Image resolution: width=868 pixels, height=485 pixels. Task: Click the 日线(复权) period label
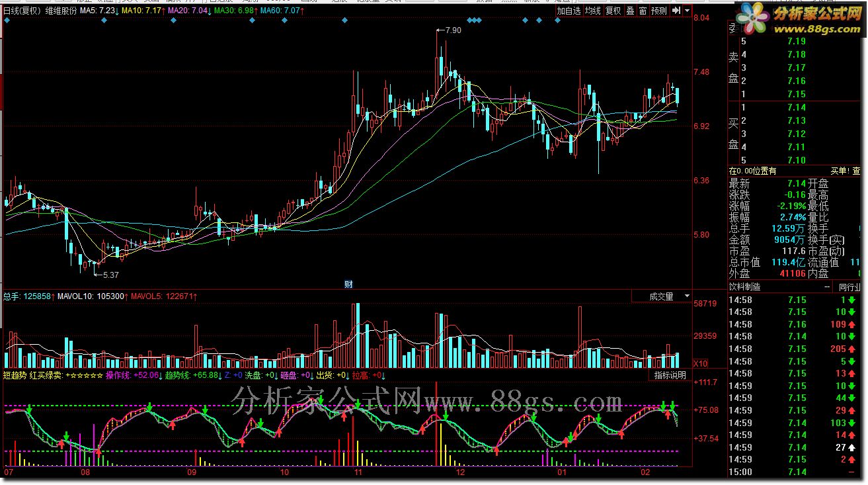(x=21, y=11)
